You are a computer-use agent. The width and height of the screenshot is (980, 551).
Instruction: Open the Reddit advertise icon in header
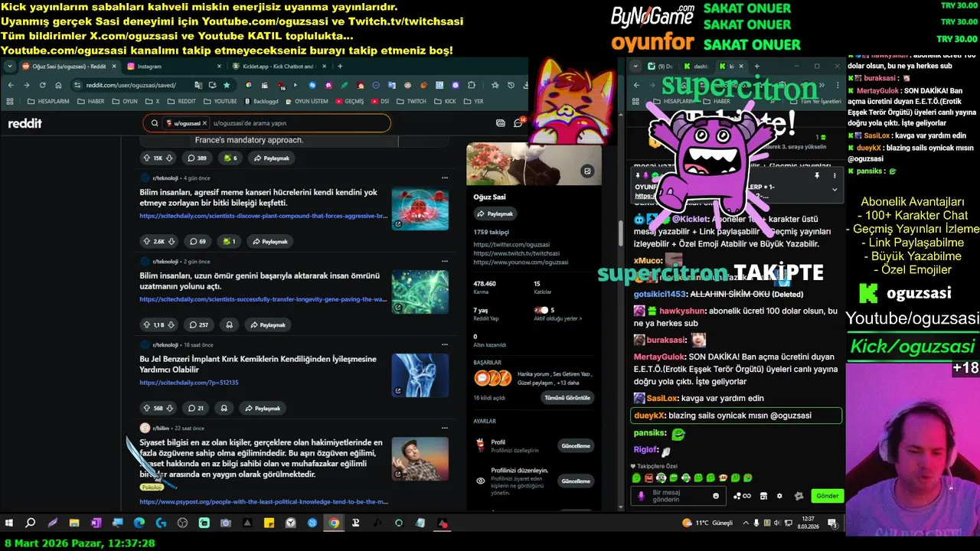pos(501,123)
